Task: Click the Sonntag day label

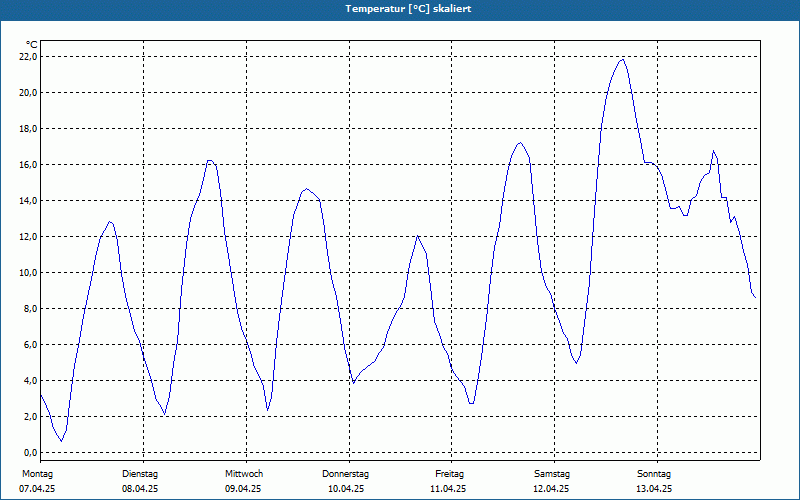Action: (654, 474)
